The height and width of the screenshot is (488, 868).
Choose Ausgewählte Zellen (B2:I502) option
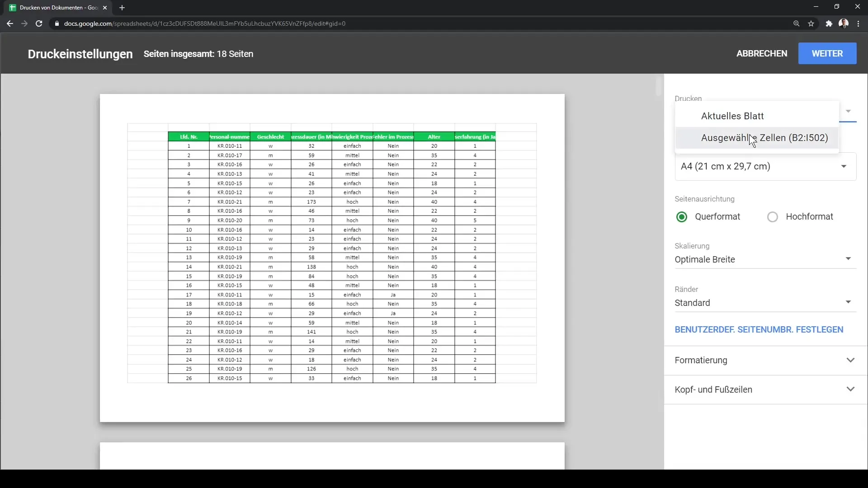[757, 138]
